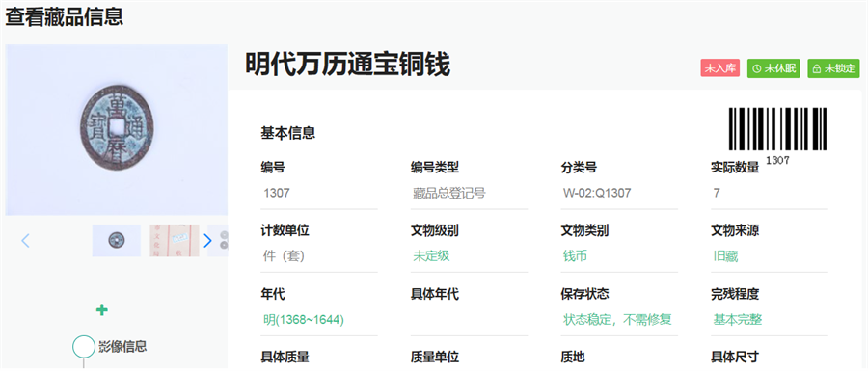Click the 质地 field label
Screen dimensions: 868x371
point(573,358)
